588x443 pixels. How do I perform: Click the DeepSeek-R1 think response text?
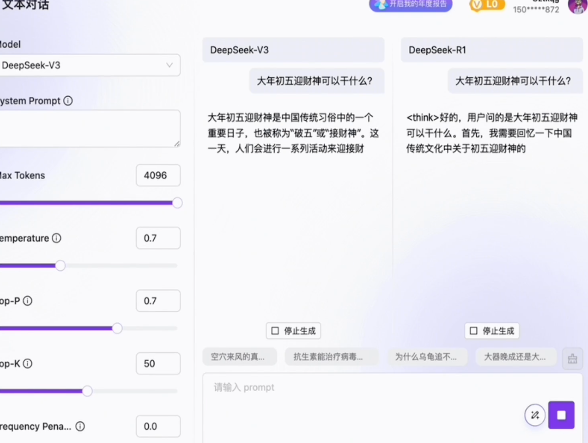pyautogui.click(x=492, y=133)
